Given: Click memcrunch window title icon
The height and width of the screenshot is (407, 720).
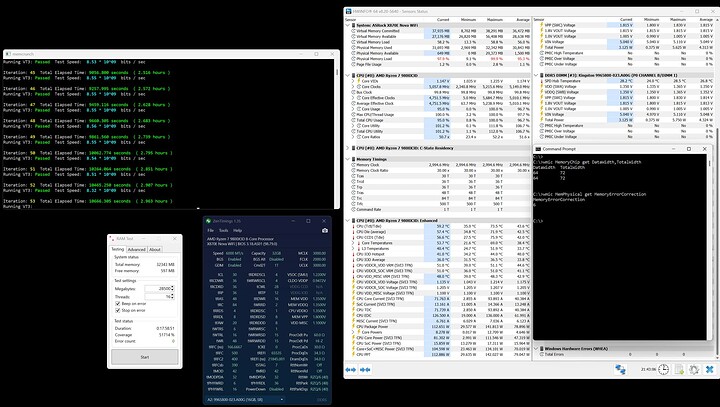Looking at the screenshot, I should (8, 54).
